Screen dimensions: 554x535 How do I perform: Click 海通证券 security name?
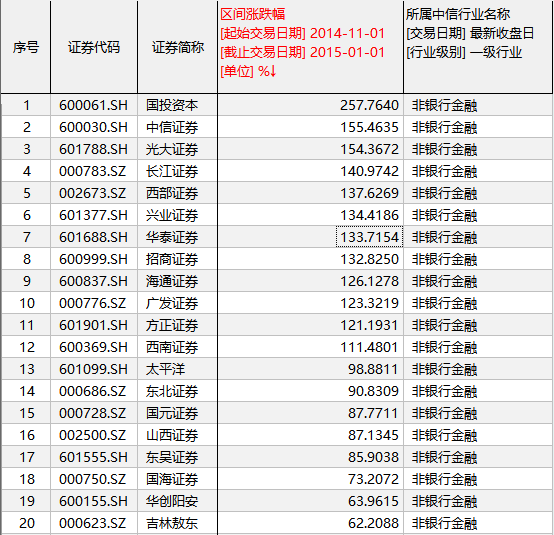(x=172, y=281)
